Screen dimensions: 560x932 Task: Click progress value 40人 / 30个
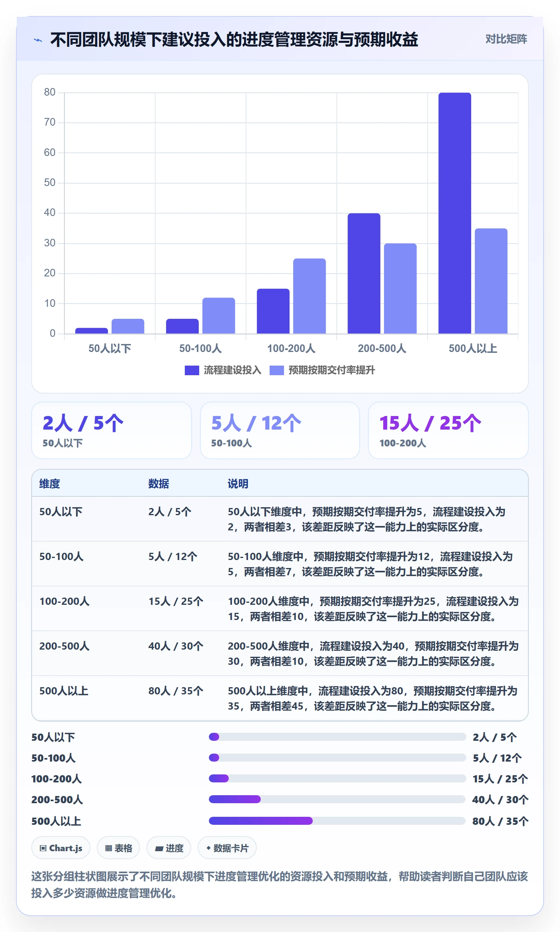(x=500, y=800)
